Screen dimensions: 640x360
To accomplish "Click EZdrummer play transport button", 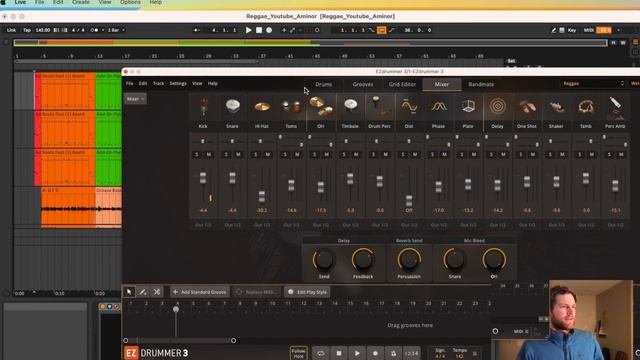I will click(357, 353).
